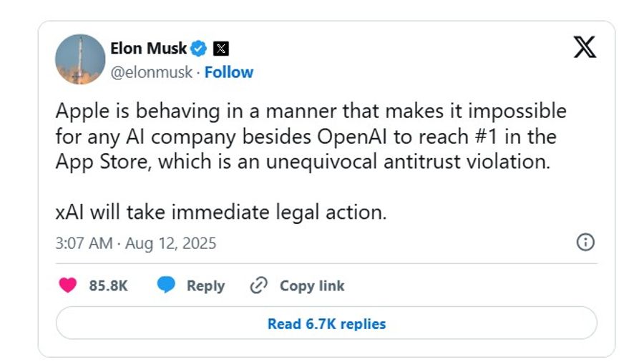Click the Aug 12, 2025 date
The width and height of the screenshot is (644, 362).
(x=170, y=243)
